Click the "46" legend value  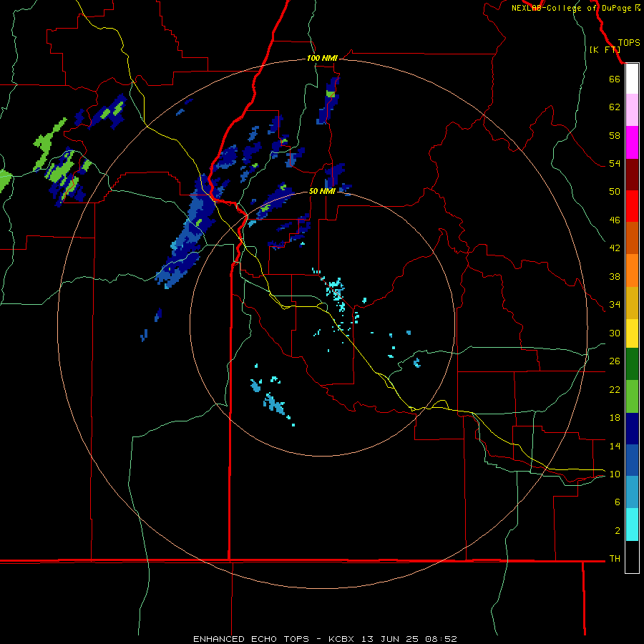click(615, 220)
